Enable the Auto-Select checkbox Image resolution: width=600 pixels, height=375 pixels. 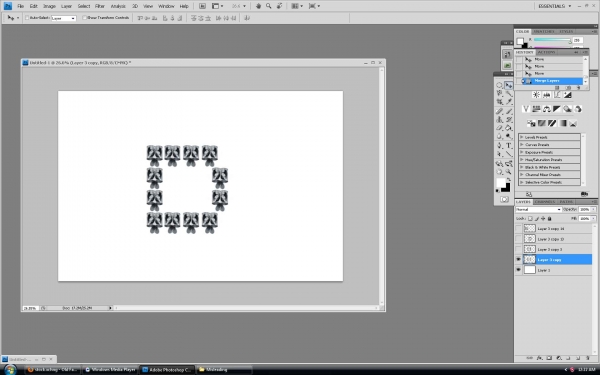(27, 18)
